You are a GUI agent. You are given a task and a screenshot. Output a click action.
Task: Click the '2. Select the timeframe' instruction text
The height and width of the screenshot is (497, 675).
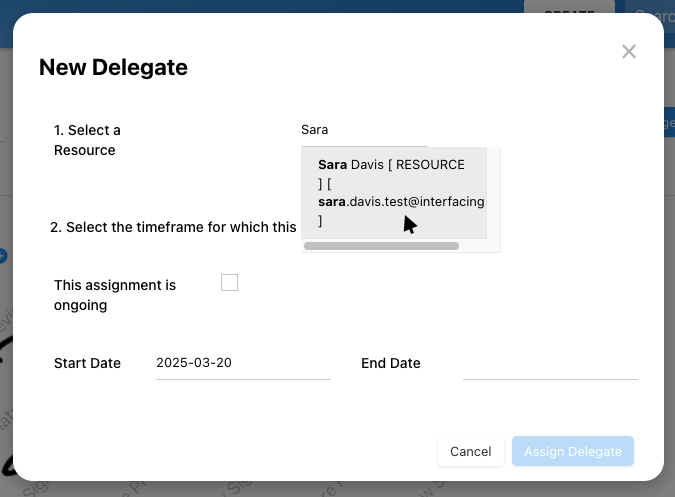[x=173, y=227]
